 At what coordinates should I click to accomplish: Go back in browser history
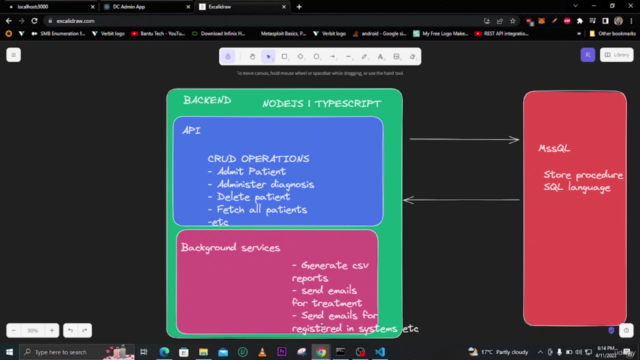9,20
